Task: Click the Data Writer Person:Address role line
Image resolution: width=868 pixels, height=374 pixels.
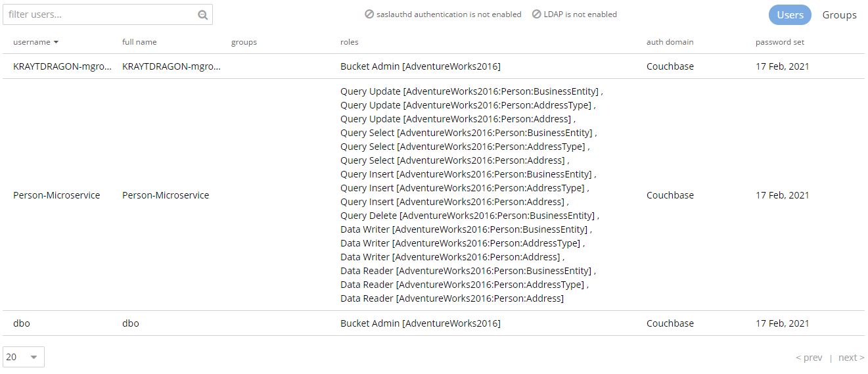Action: click(x=449, y=257)
